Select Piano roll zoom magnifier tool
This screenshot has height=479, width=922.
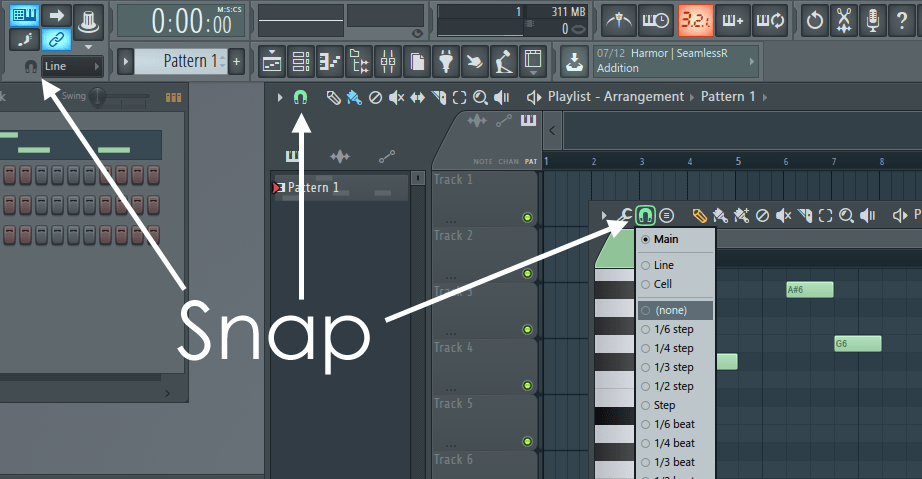pyautogui.click(x=846, y=216)
